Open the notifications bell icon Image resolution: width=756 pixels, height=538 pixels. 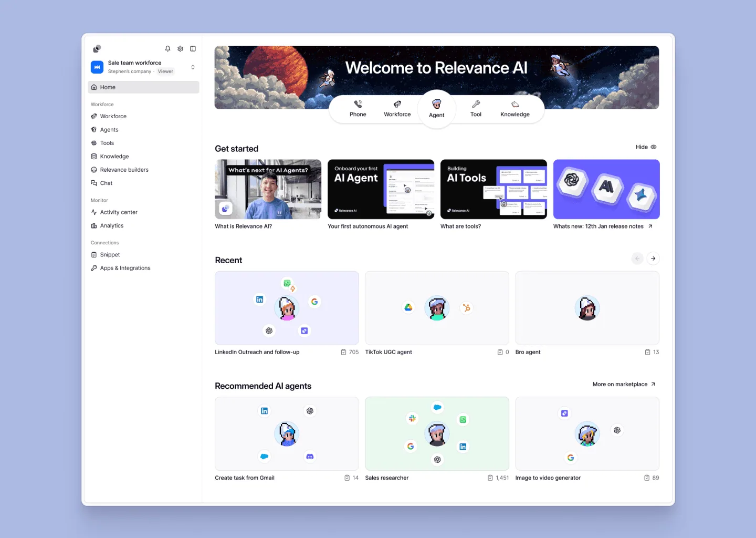(x=167, y=49)
